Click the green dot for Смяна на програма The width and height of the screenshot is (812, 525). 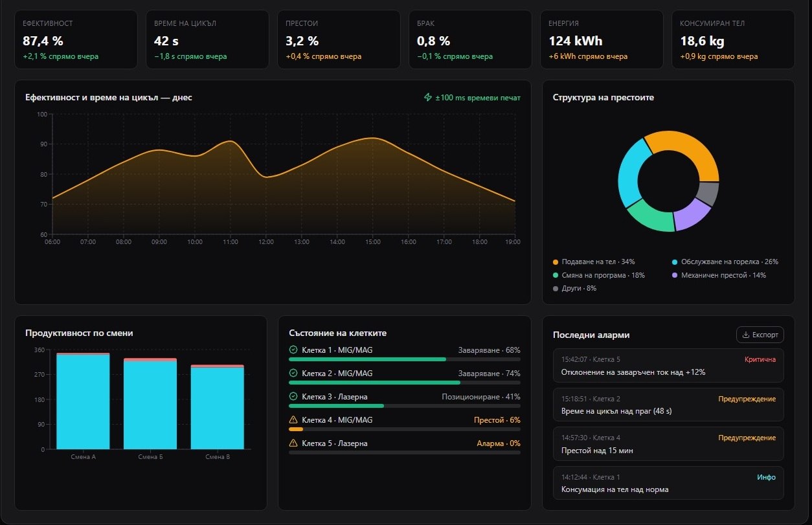point(556,275)
